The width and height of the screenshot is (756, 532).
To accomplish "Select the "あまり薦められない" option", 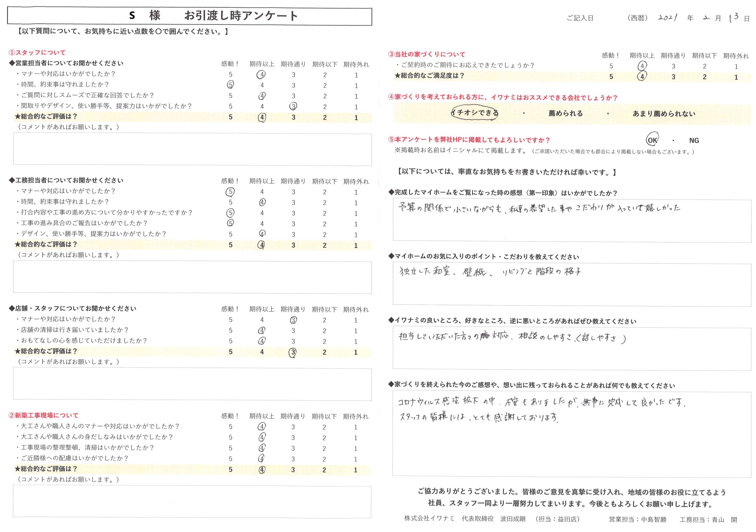I will click(664, 114).
